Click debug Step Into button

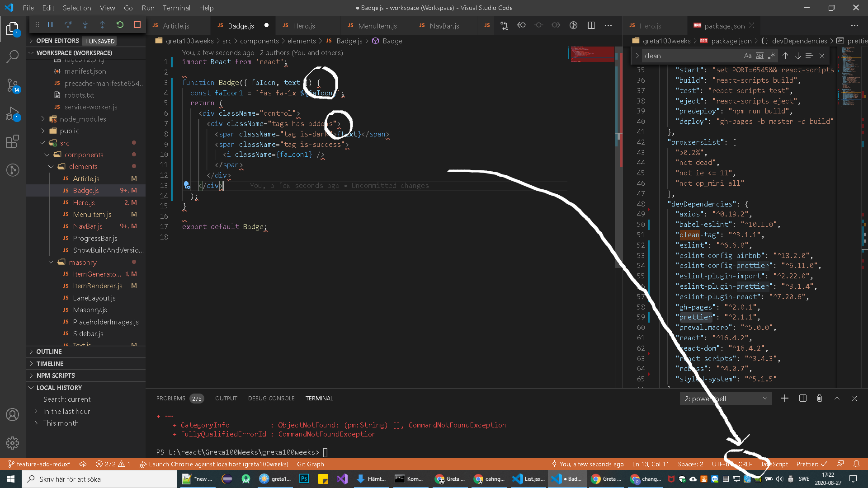pyautogui.click(x=85, y=25)
